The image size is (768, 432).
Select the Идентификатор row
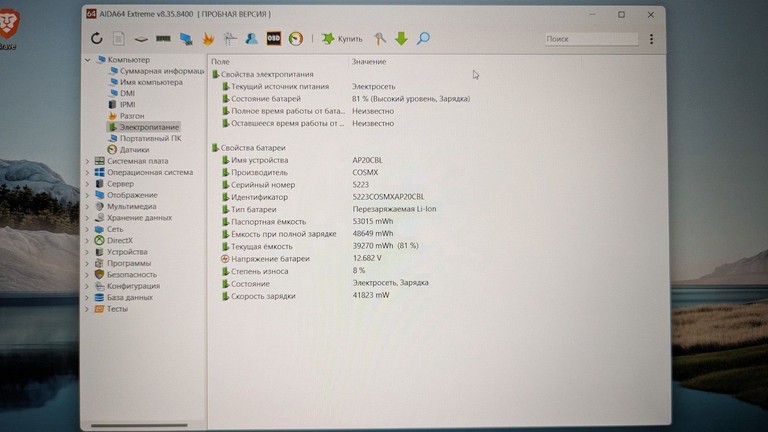coord(323,197)
